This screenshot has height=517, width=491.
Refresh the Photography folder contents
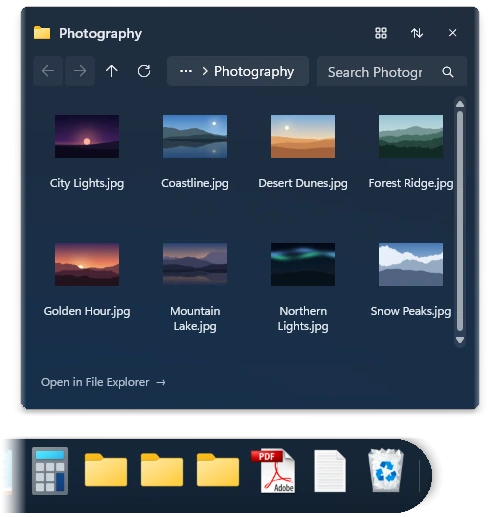click(144, 71)
